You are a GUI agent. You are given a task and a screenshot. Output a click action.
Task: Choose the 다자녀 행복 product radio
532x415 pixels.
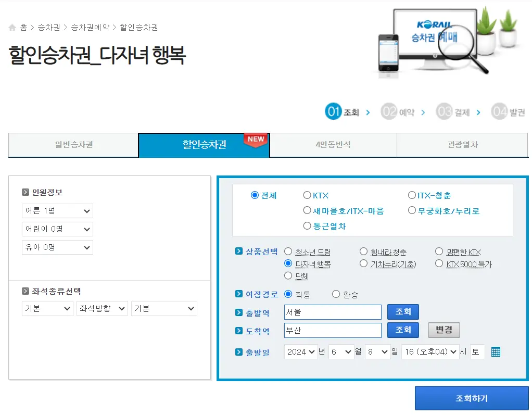[288, 263]
